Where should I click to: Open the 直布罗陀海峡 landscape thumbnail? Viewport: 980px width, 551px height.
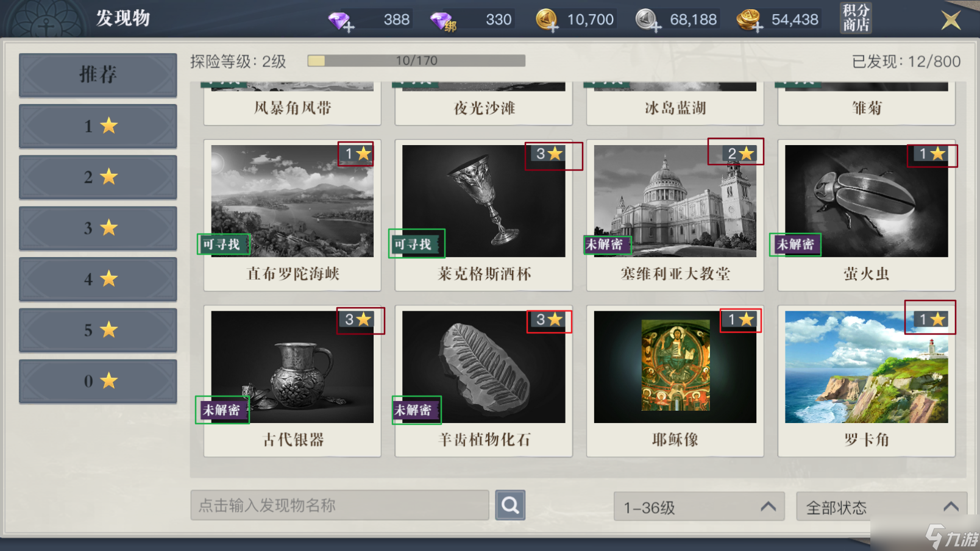click(293, 201)
